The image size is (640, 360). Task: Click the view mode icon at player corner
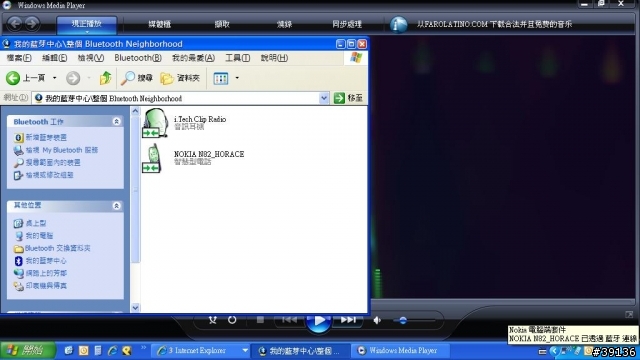(x=629, y=314)
